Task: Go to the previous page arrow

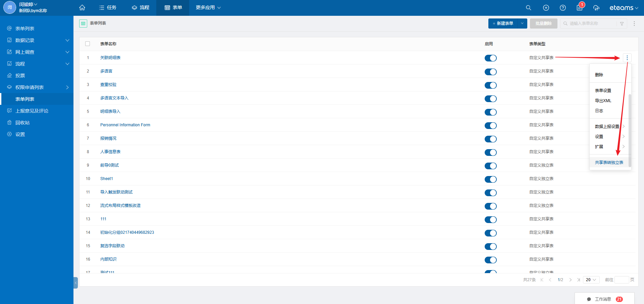Action: pyautogui.click(x=550, y=280)
